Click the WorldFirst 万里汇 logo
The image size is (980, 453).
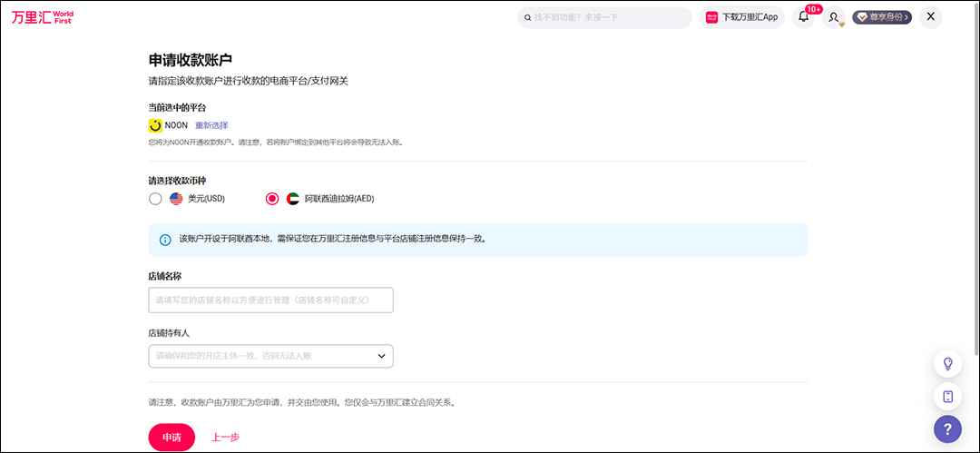(43, 17)
